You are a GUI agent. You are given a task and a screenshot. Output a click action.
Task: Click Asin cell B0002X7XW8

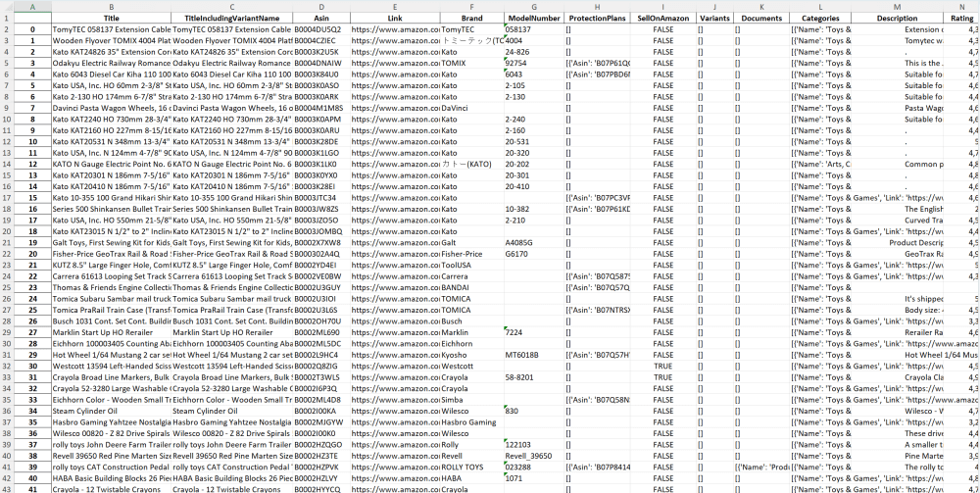coord(321,243)
